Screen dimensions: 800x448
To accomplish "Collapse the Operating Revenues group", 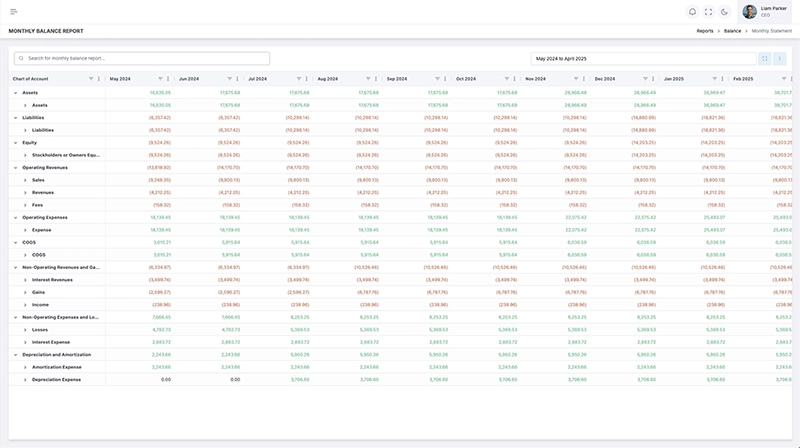I will tap(15, 168).
